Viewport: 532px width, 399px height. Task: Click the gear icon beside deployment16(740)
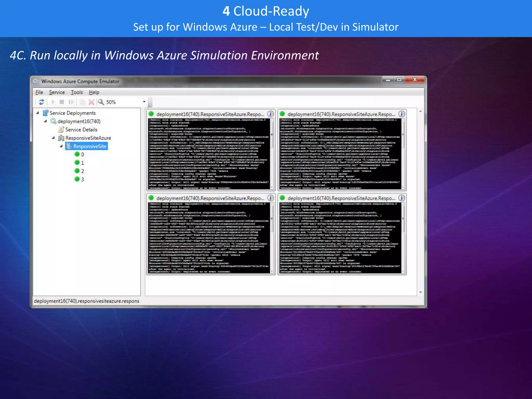[x=53, y=121]
